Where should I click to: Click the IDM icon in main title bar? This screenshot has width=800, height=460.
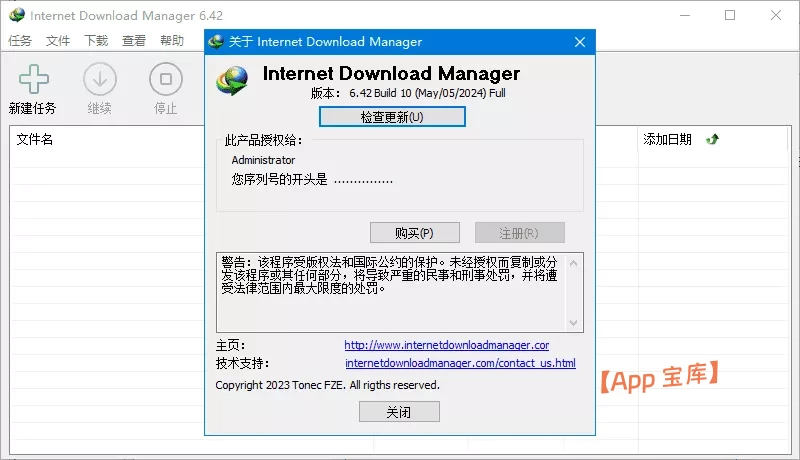click(16, 15)
